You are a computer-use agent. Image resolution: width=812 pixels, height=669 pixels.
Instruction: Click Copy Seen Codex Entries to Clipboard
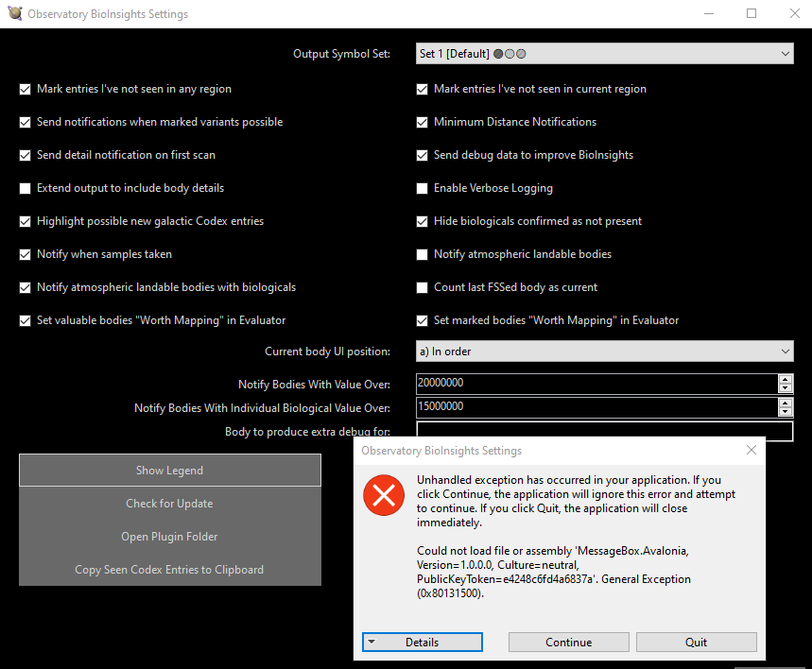(x=170, y=570)
